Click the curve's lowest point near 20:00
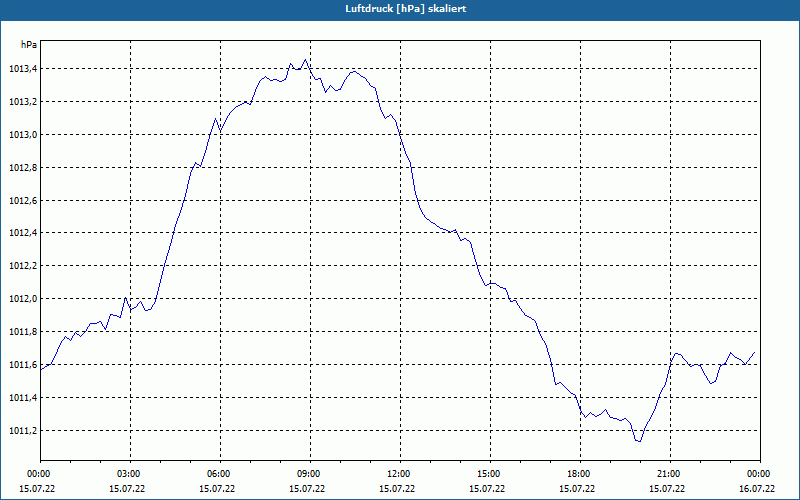Image resolution: width=800 pixels, height=500 pixels. pos(639,441)
